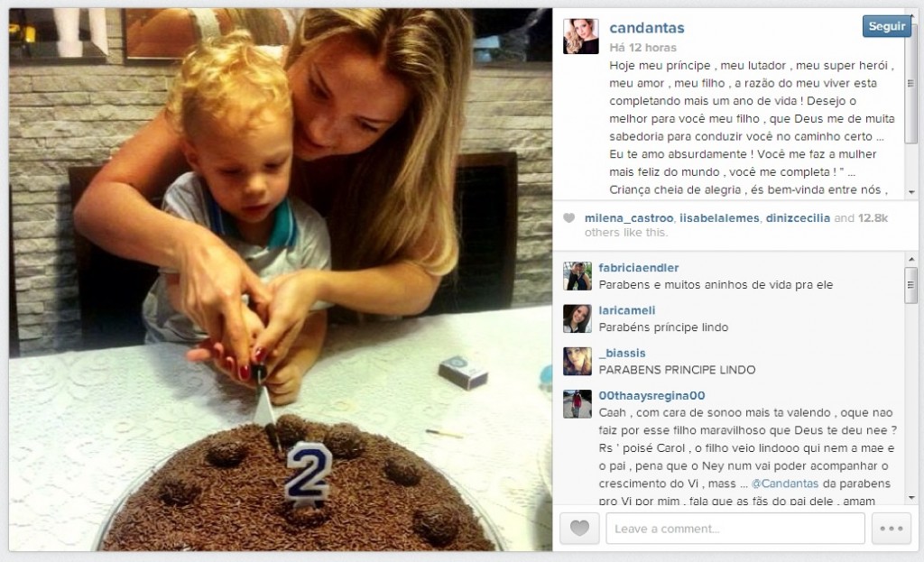
Task: Click _biassis's avatar thumbnail
Action: click(x=577, y=361)
